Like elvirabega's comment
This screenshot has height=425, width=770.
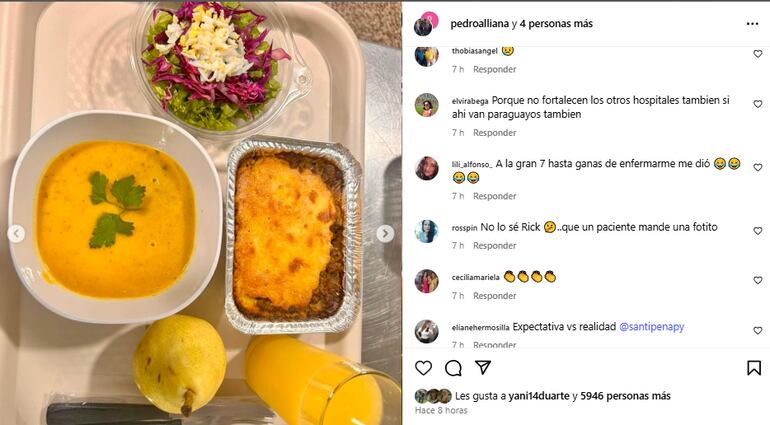pyautogui.click(x=758, y=104)
